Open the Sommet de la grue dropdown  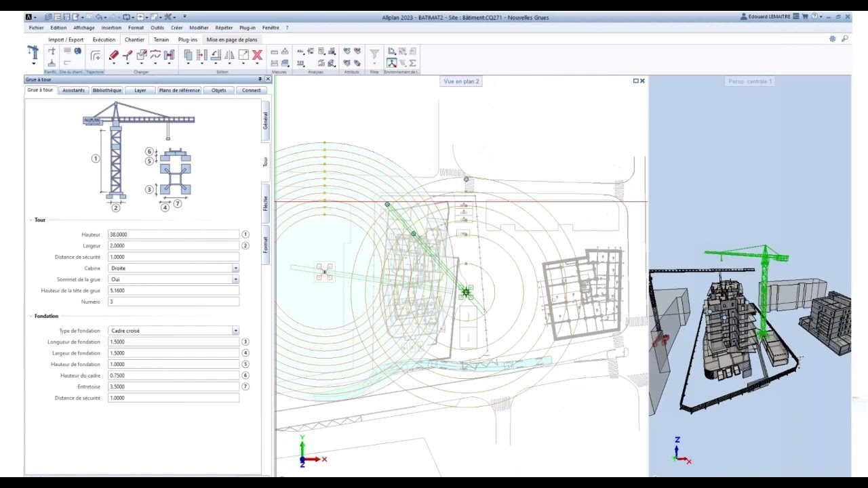point(235,279)
